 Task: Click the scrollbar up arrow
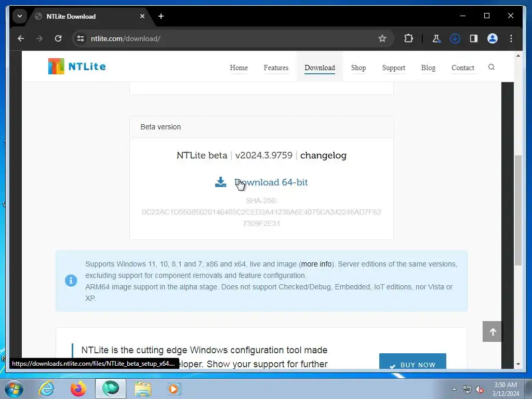tap(518, 56)
